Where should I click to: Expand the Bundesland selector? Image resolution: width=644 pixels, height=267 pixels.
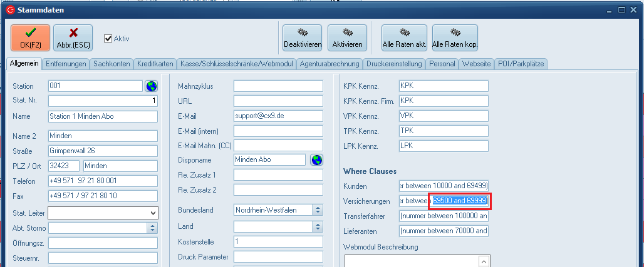click(x=318, y=210)
